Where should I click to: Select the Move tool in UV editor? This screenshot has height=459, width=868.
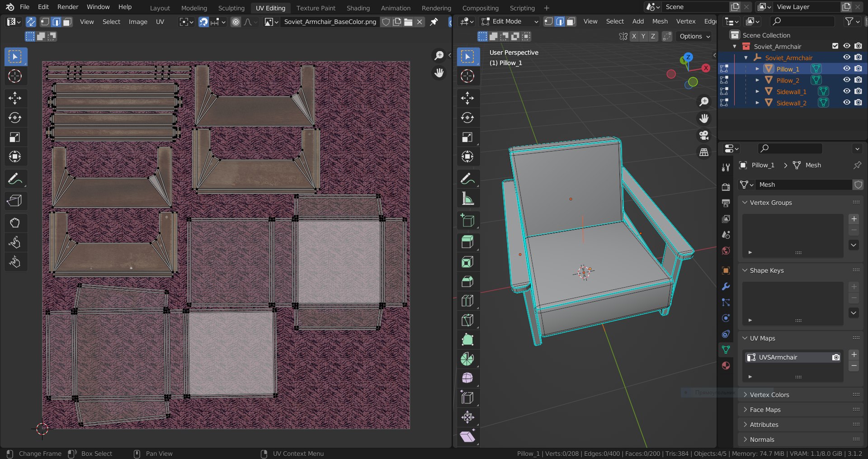(x=15, y=98)
